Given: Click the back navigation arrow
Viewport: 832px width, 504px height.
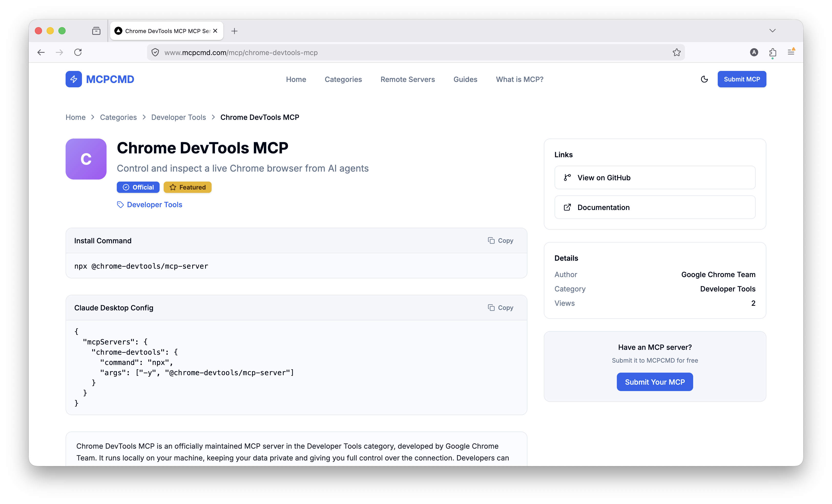Looking at the screenshot, I should point(41,52).
